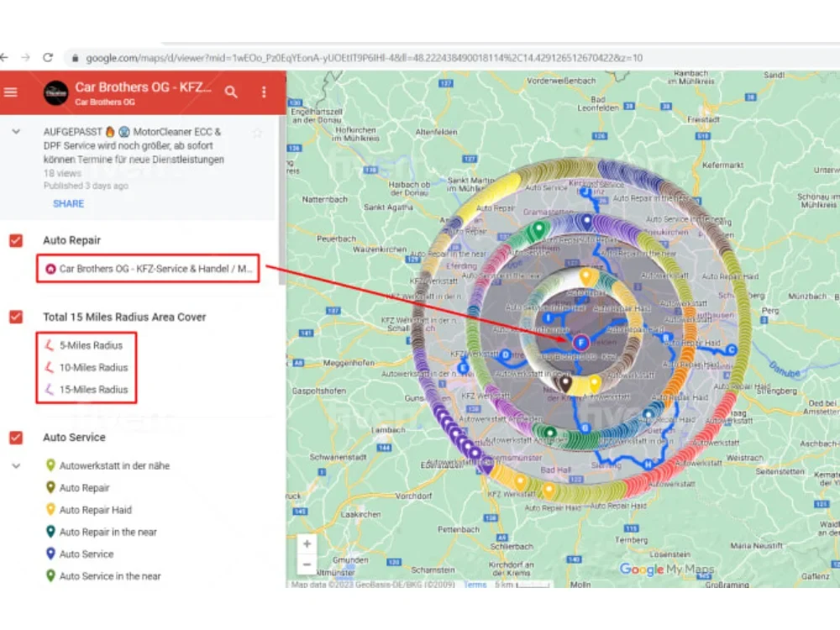Click the yellow pin atop the inner ring
840x630 pixels.
(x=586, y=277)
